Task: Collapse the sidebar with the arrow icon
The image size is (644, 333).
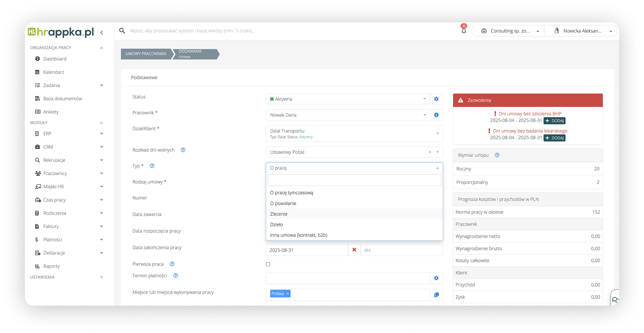Action: 102,32
